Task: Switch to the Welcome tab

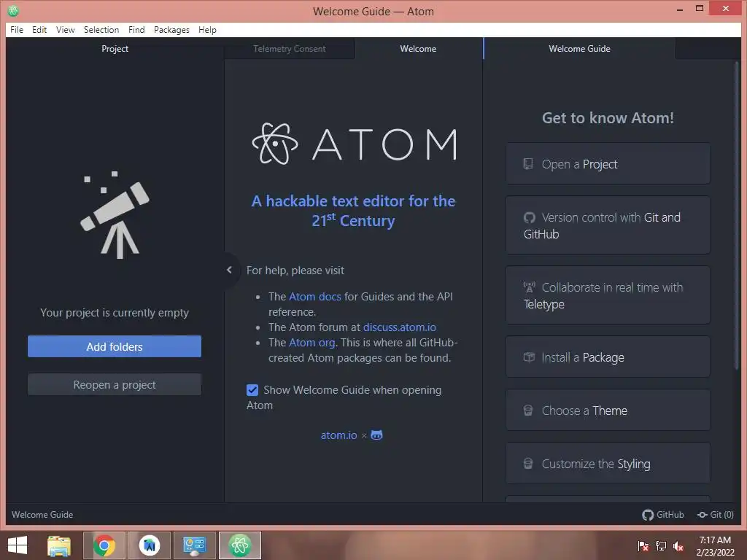Action: click(x=418, y=49)
